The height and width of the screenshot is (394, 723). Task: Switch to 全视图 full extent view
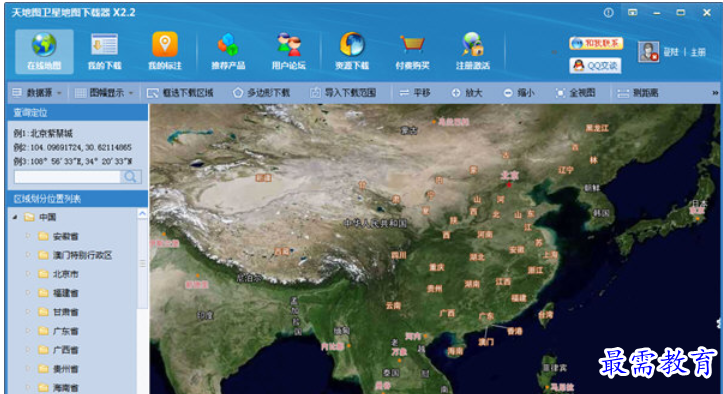575,93
